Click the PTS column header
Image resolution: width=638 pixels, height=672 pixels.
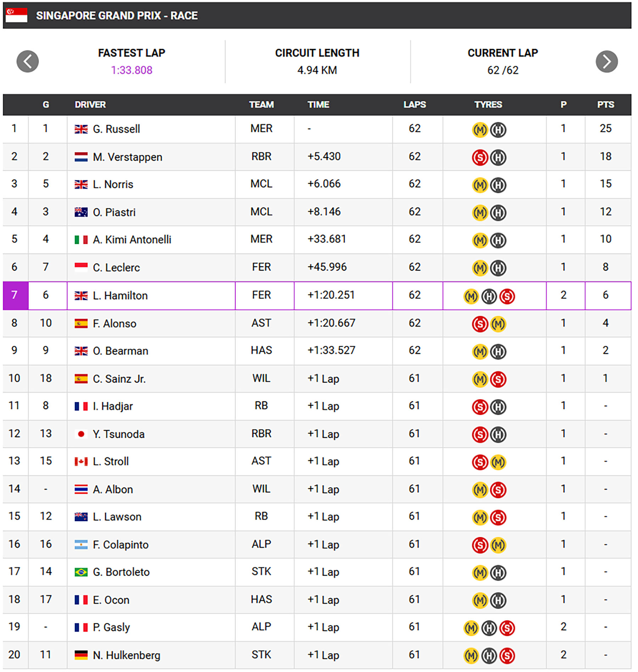click(605, 105)
